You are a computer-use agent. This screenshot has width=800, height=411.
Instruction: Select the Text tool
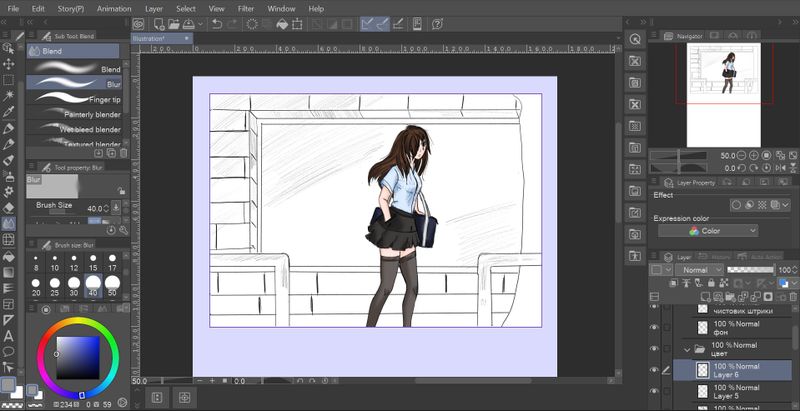point(8,335)
